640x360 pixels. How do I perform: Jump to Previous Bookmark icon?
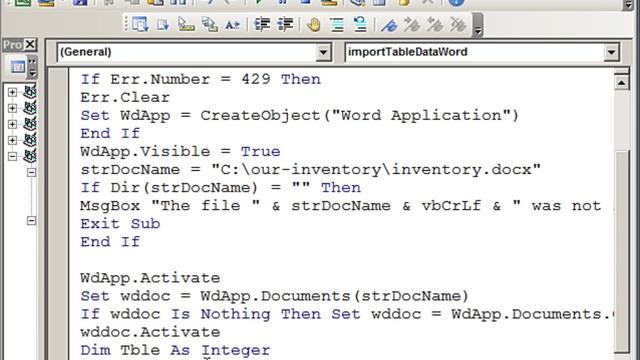pos(435,24)
